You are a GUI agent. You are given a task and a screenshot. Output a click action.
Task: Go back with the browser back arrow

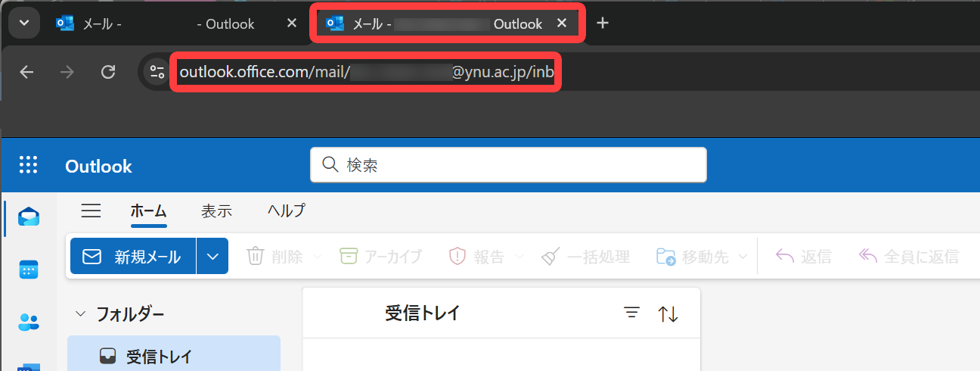tap(26, 72)
